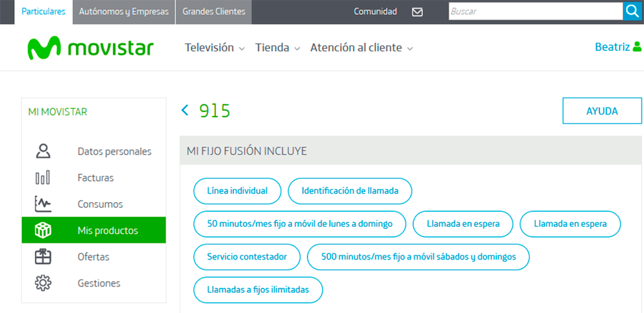The height and width of the screenshot is (313, 644).
Task: Click the Gestiones gear icon
Action: (43, 283)
